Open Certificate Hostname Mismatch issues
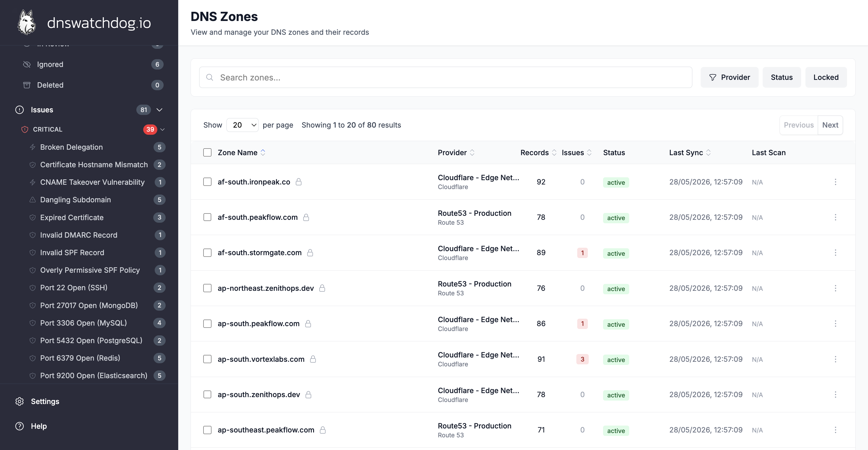This screenshot has height=450, width=868. tap(97, 165)
